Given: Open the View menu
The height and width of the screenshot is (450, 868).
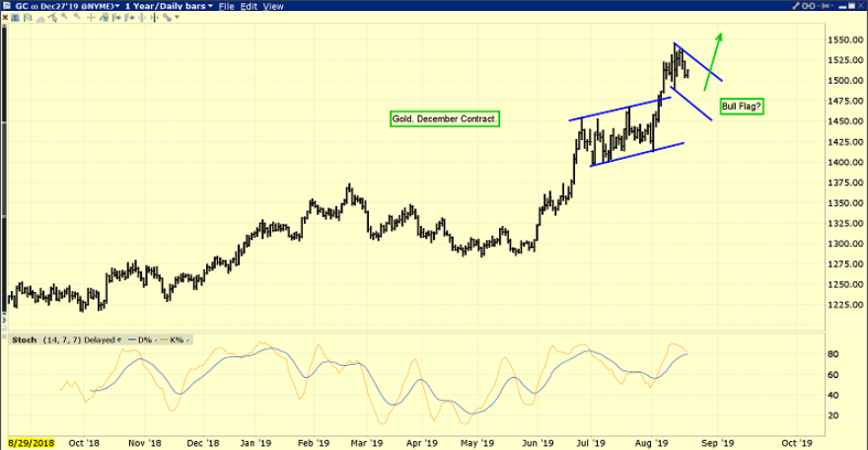Looking at the screenshot, I should pos(273,7).
